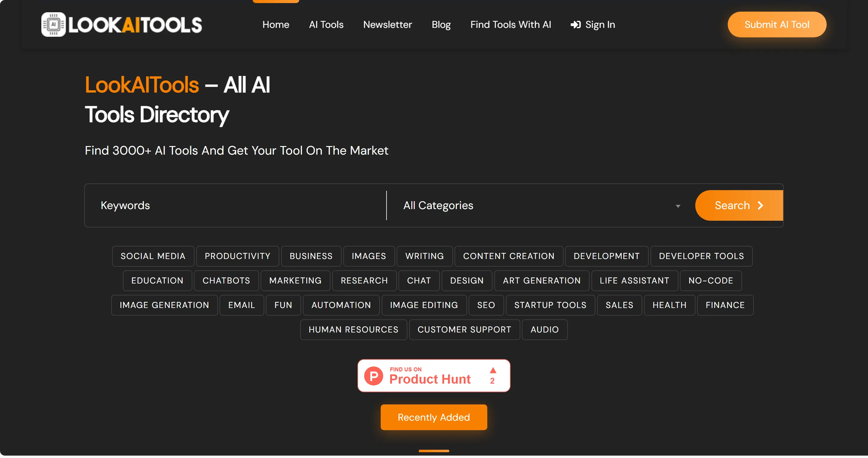
Task: Select the Image Editing category tag
Action: [x=424, y=306]
